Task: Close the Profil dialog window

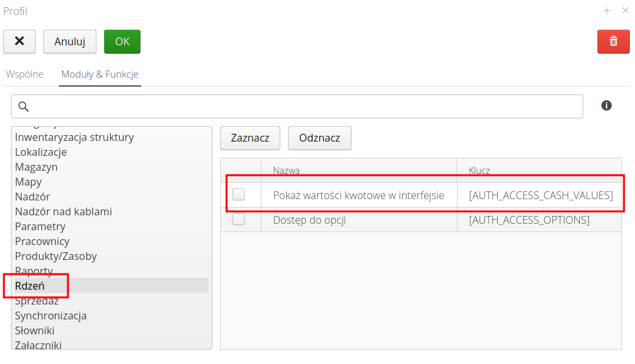Action: click(x=625, y=10)
